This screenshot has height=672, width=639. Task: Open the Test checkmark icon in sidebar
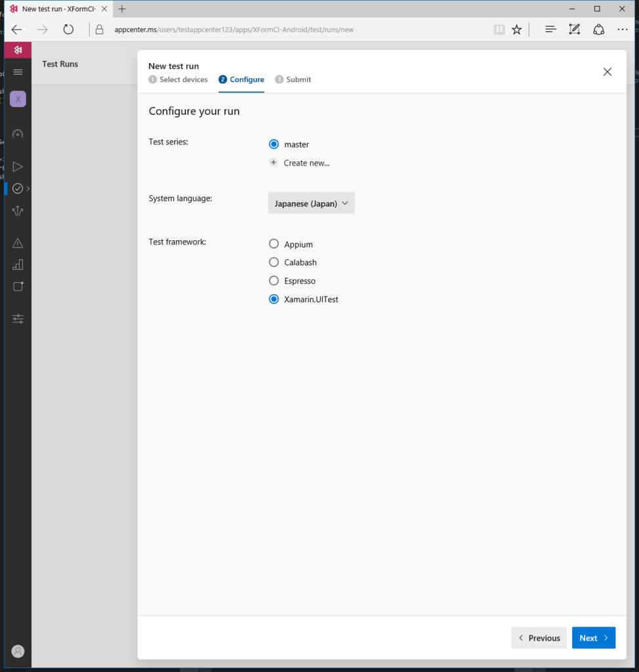[x=18, y=188]
